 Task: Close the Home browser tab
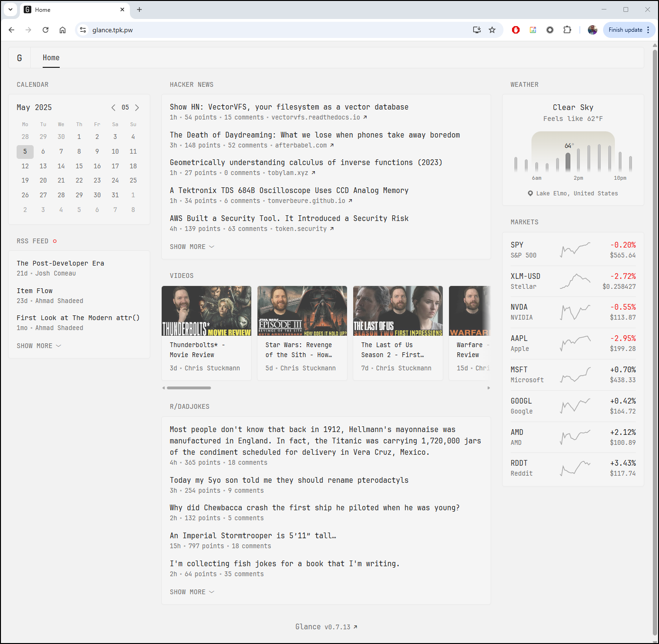pyautogui.click(x=122, y=9)
